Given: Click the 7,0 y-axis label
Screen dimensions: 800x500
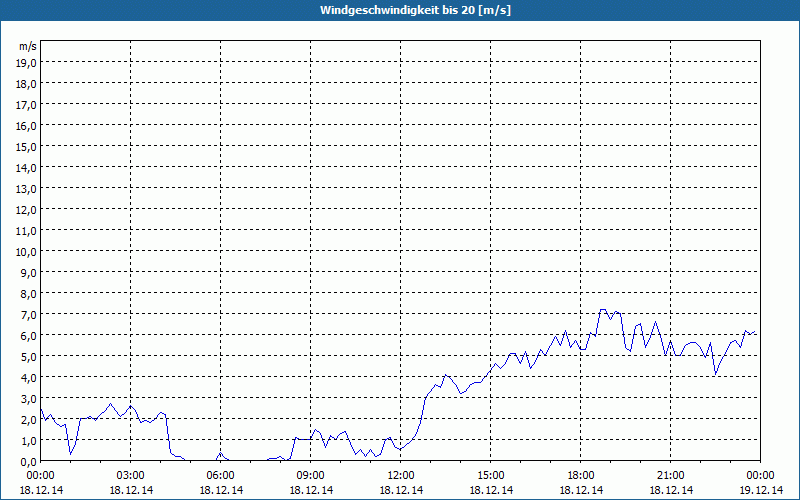Looking at the screenshot, I should (30, 315).
